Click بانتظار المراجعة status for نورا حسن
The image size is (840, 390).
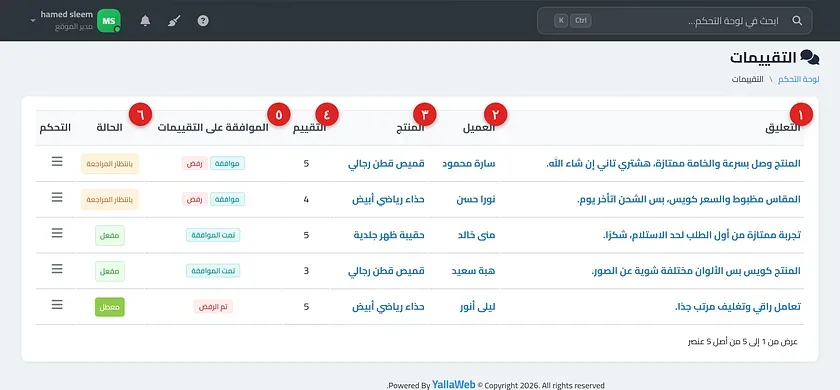(110, 200)
